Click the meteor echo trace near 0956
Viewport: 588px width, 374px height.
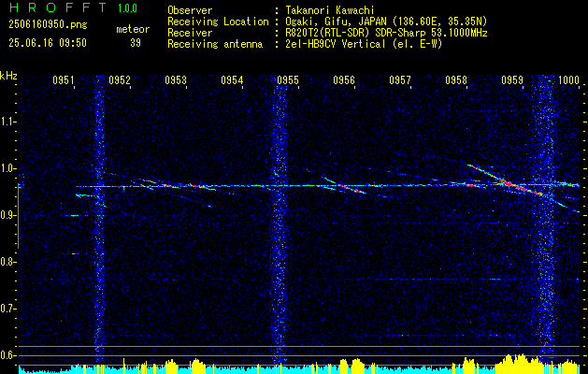point(344,185)
